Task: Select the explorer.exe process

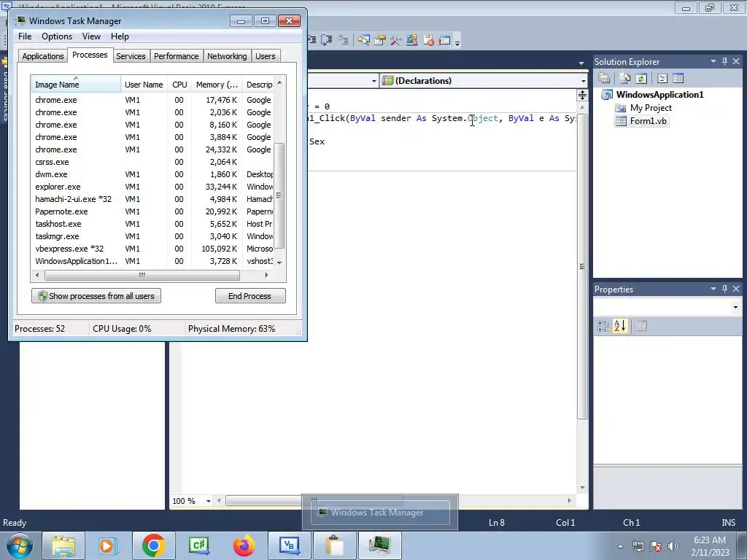Action: [152, 187]
